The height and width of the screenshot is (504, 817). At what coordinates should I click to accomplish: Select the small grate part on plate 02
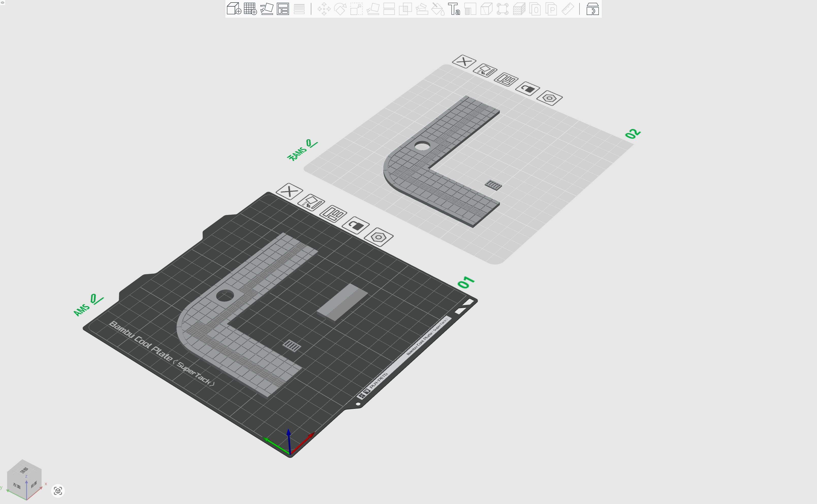click(493, 185)
